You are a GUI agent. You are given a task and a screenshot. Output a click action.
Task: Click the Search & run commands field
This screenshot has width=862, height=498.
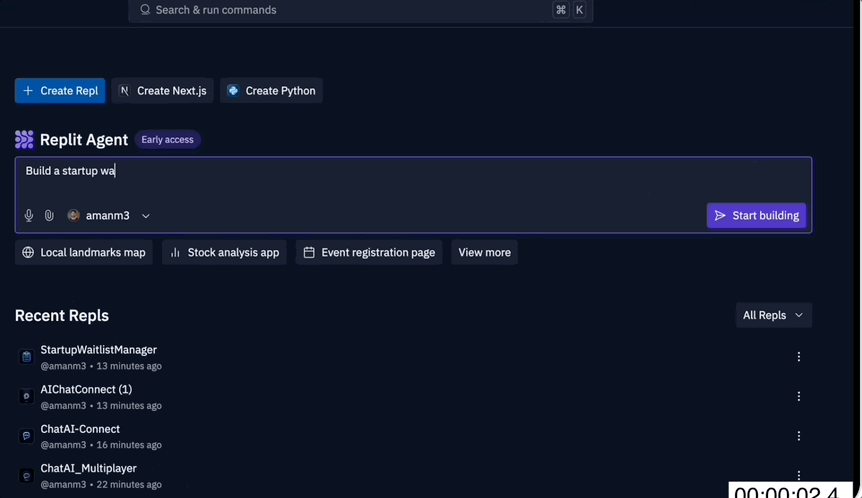tap(361, 10)
